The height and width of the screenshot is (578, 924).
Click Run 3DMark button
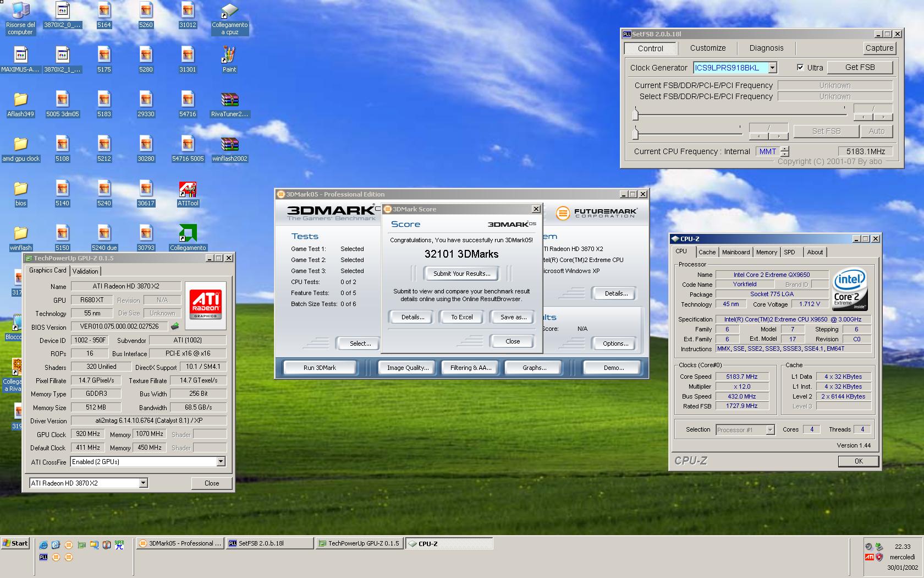pyautogui.click(x=320, y=368)
